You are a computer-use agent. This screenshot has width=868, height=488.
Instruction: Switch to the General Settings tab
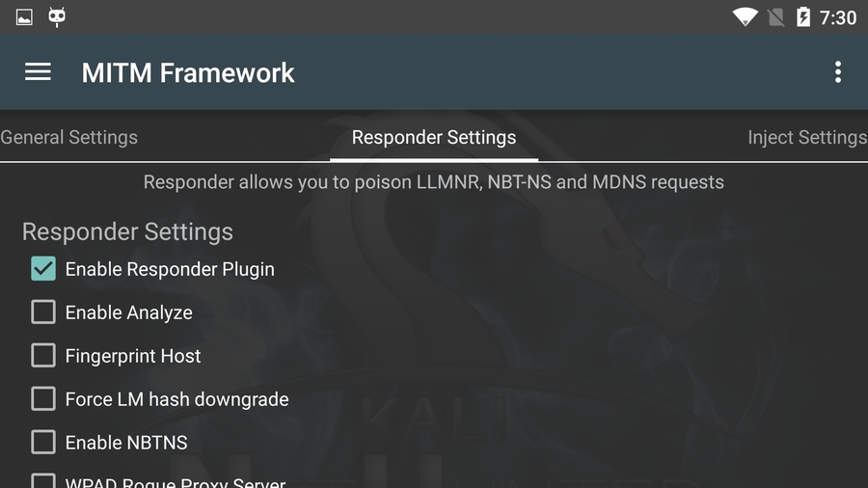pos(69,137)
